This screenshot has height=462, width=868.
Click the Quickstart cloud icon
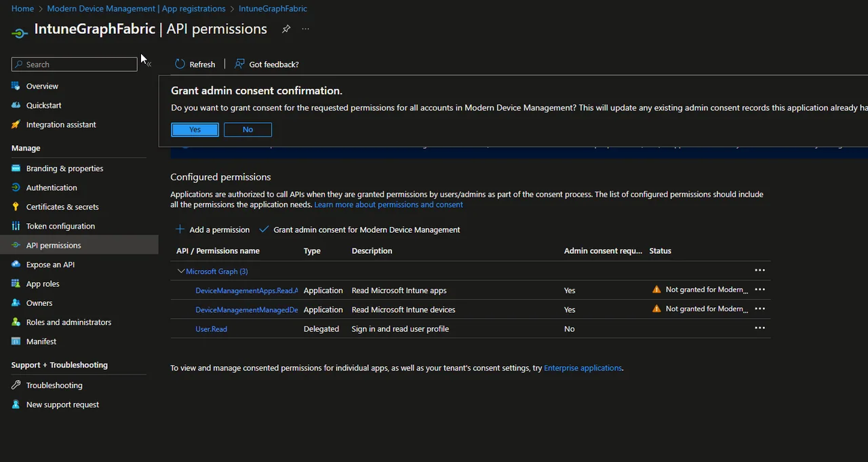tap(16, 105)
